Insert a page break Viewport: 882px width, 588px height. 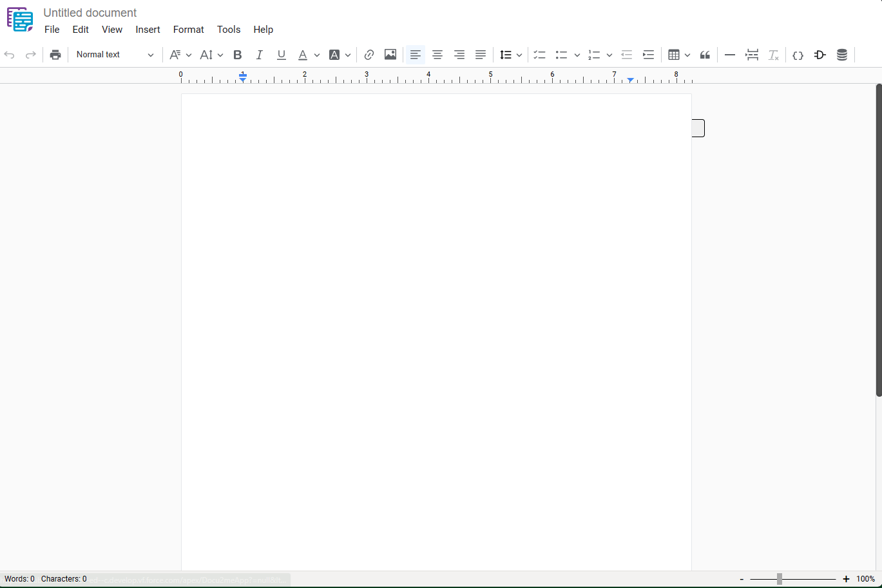(752, 55)
